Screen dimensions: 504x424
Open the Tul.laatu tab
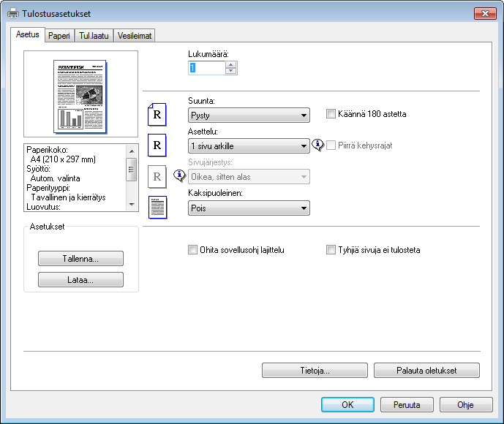(x=94, y=36)
